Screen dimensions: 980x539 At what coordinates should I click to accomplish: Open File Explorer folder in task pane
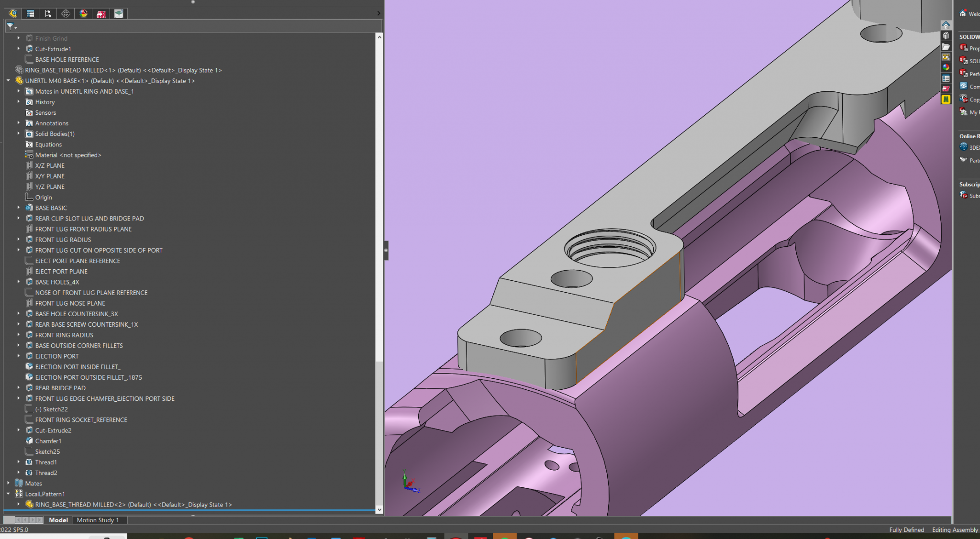(946, 46)
